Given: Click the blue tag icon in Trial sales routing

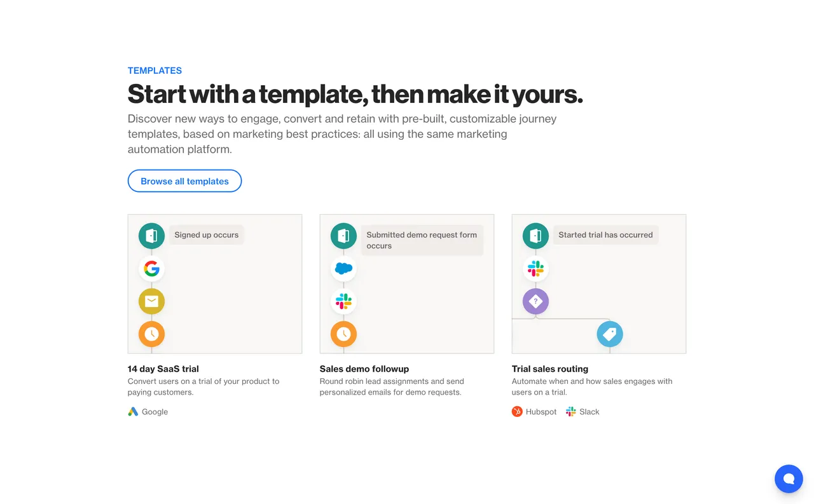Looking at the screenshot, I should click(x=609, y=334).
